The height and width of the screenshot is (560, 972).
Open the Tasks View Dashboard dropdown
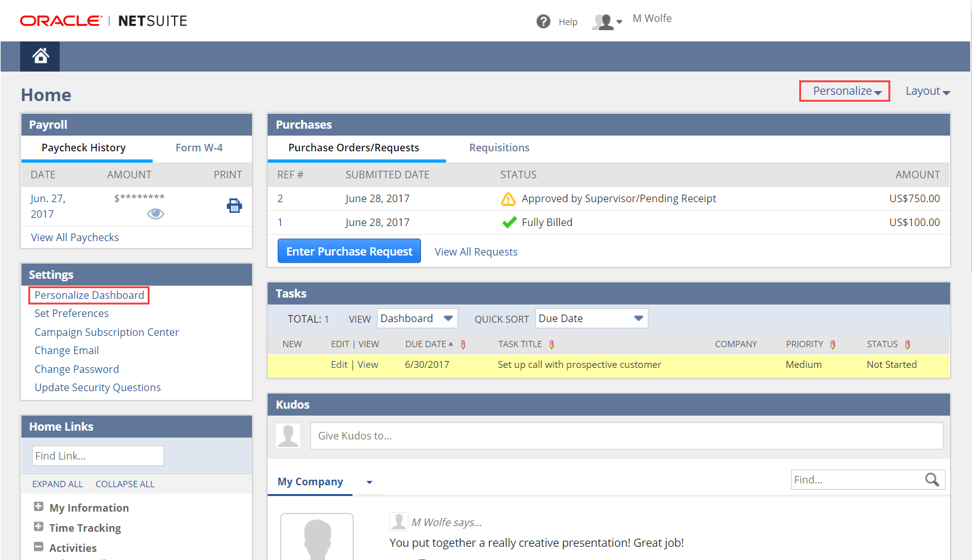(x=417, y=318)
